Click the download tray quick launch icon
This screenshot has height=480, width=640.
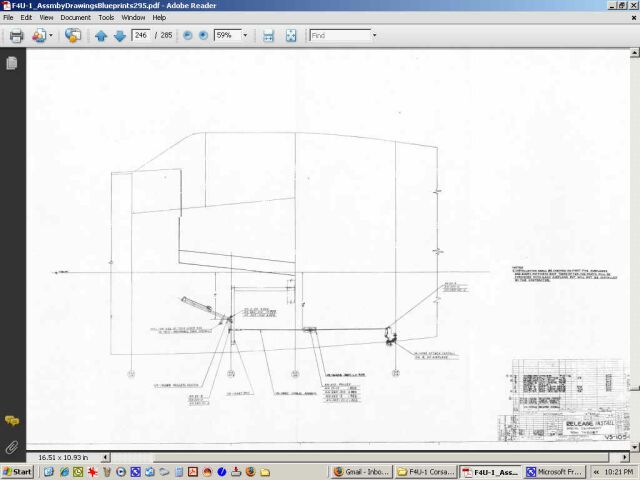tap(236, 472)
